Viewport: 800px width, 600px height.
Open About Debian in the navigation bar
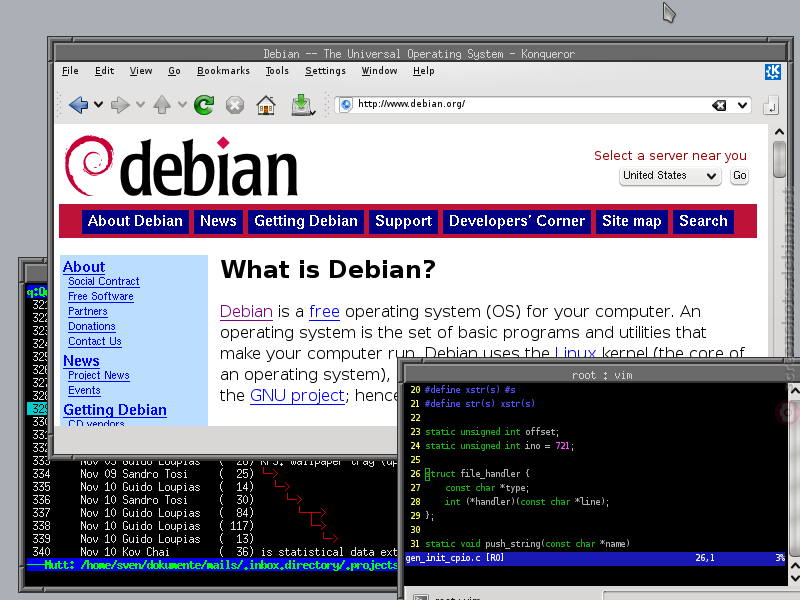point(135,221)
